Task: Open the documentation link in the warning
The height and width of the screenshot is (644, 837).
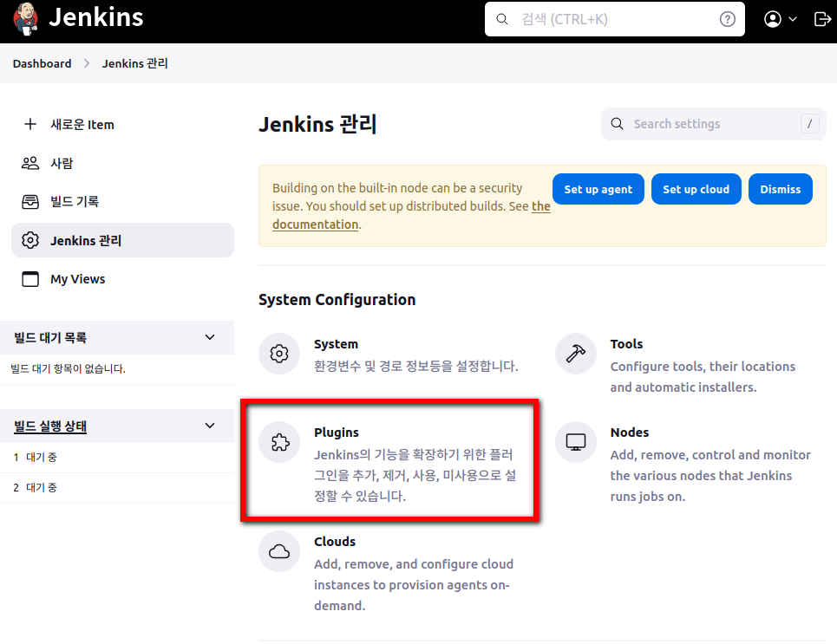Action: pyautogui.click(x=315, y=224)
